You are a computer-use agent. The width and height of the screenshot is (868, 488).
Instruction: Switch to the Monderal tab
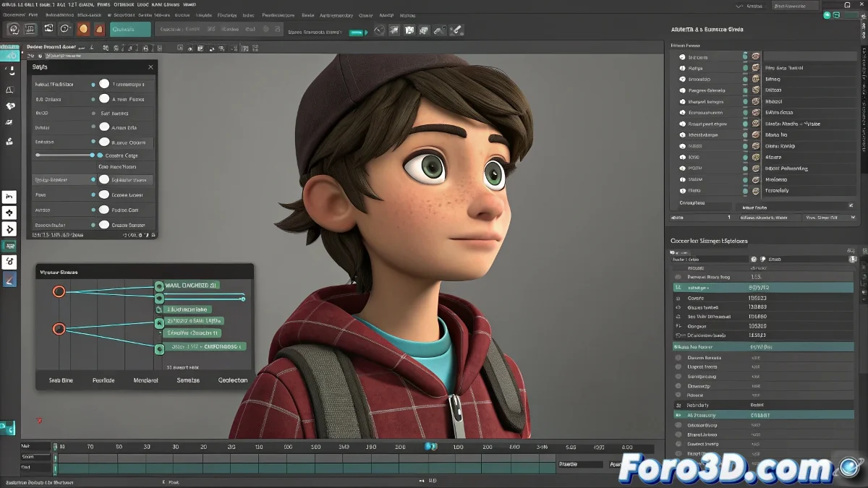pyautogui.click(x=146, y=380)
